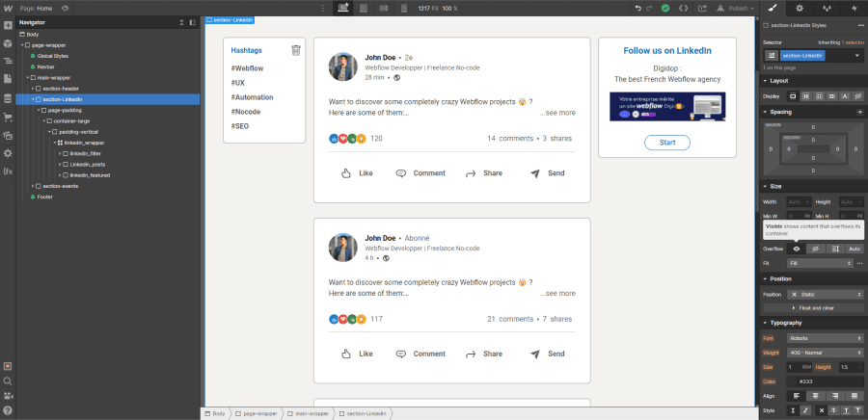This screenshot has height=420, width=868.
Task: Open the code export icon
Action: (684, 9)
